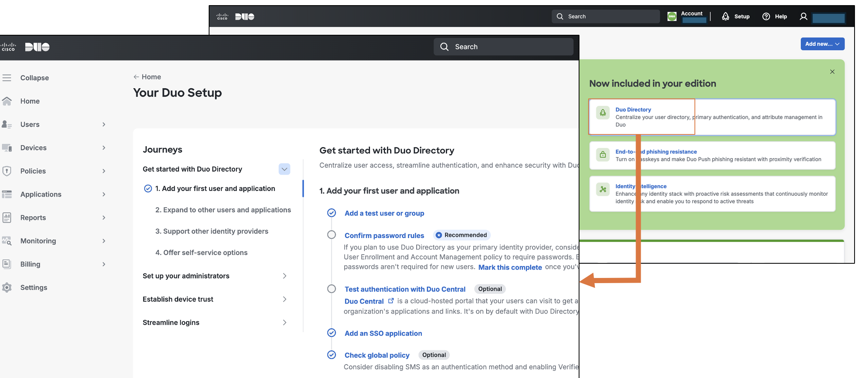Toggle the Add an SSO application checkmark
The width and height of the screenshot is (868, 378).
coord(332,333)
